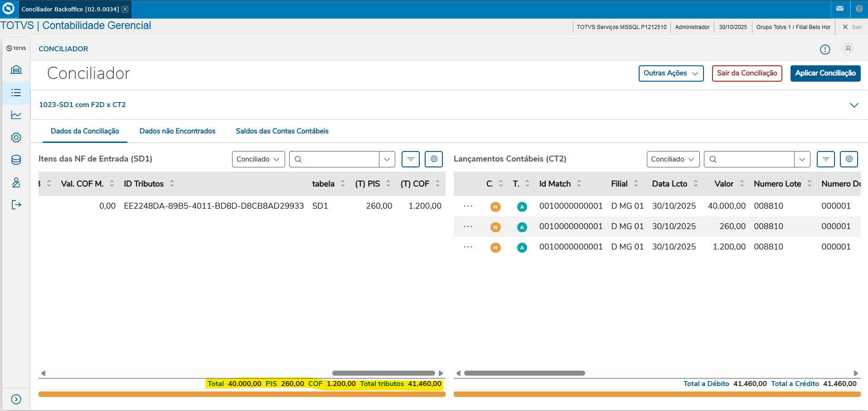Open grid settings gear for Lançamentos Contábeis
Screen dimensions: 868x411
[x=849, y=159]
